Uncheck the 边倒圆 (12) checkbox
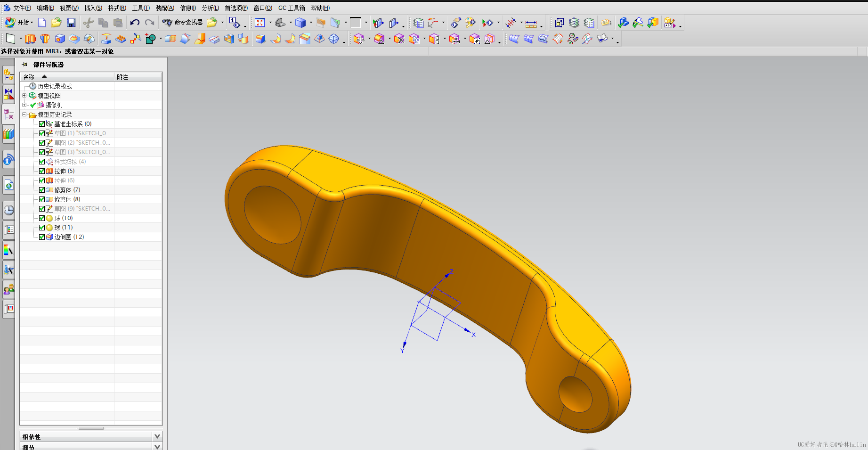 42,237
